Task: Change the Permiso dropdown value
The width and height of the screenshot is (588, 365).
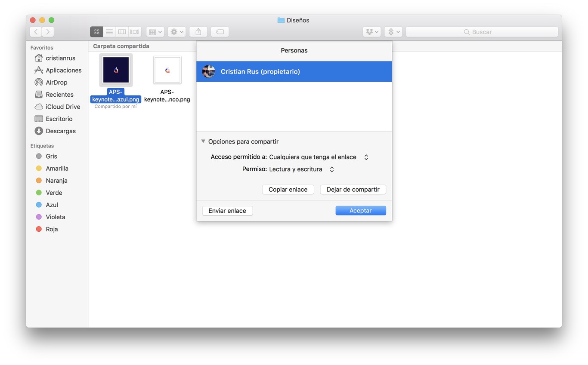Action: pos(301,169)
